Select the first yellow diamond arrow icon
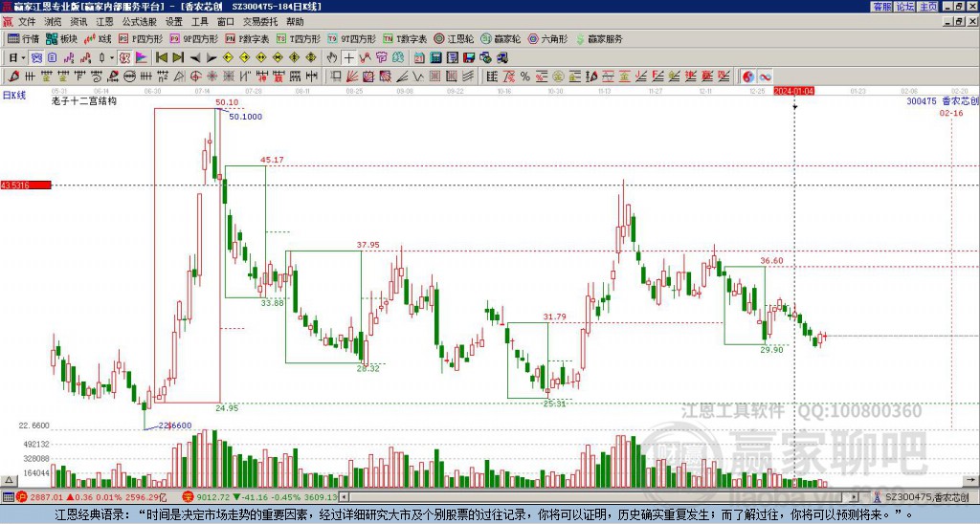This screenshot has height=524, width=980. pyautogui.click(x=228, y=58)
